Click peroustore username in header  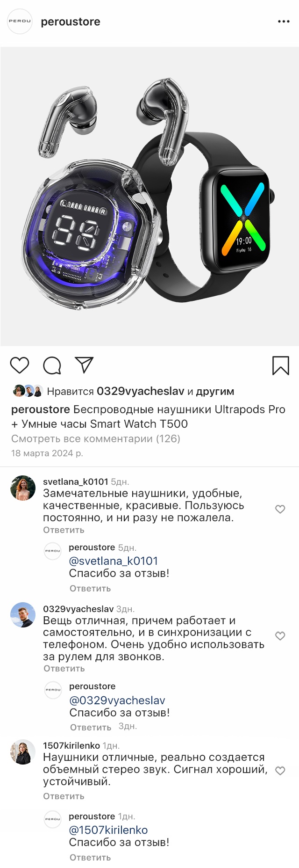(71, 22)
